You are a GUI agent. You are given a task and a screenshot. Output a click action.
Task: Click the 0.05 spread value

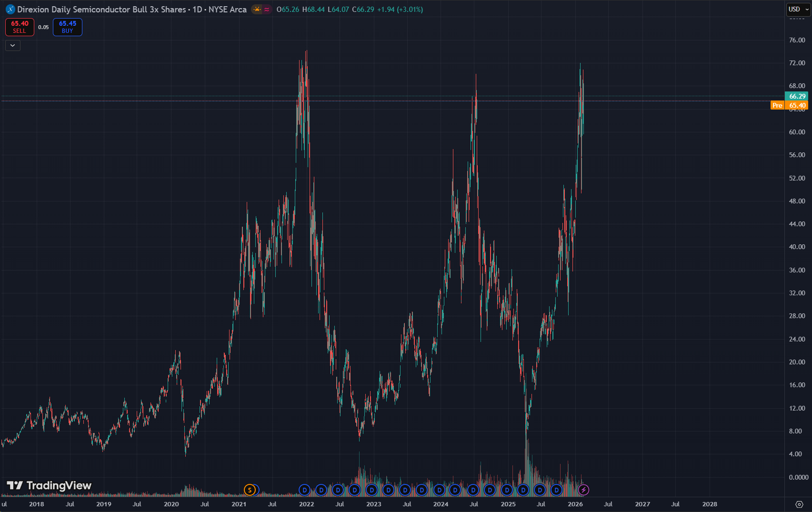tap(43, 27)
